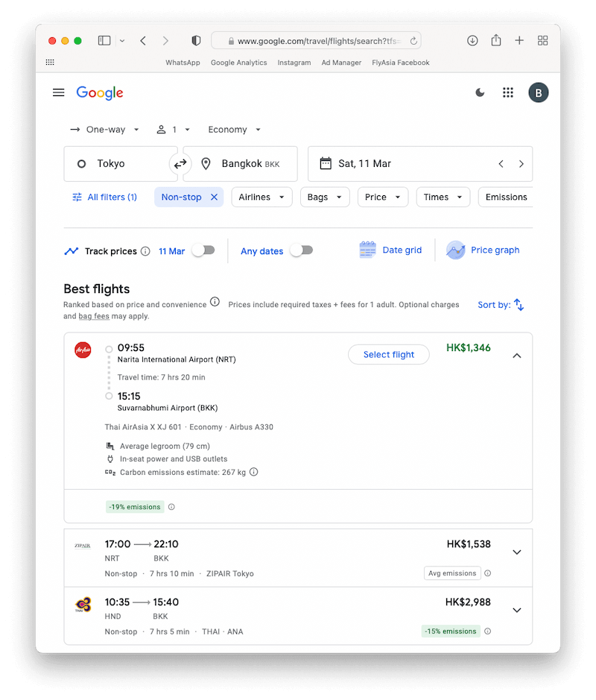Reload the page

point(413,40)
